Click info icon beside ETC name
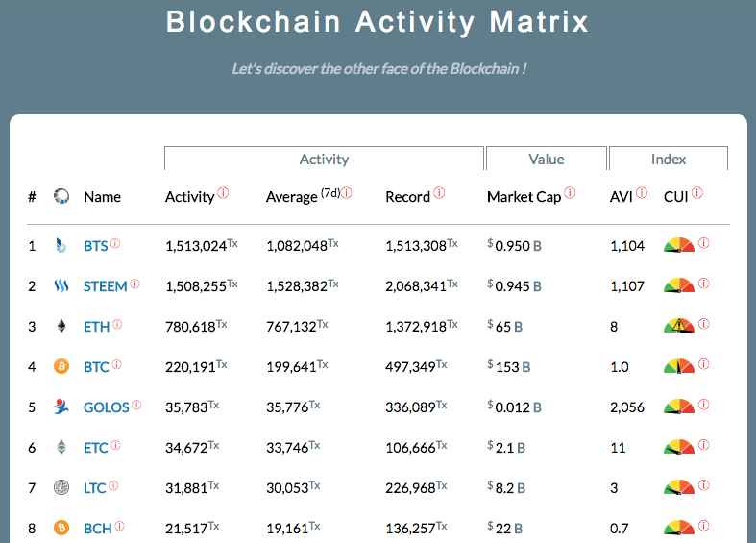Viewport: 756px width, 543px height. 115,446
